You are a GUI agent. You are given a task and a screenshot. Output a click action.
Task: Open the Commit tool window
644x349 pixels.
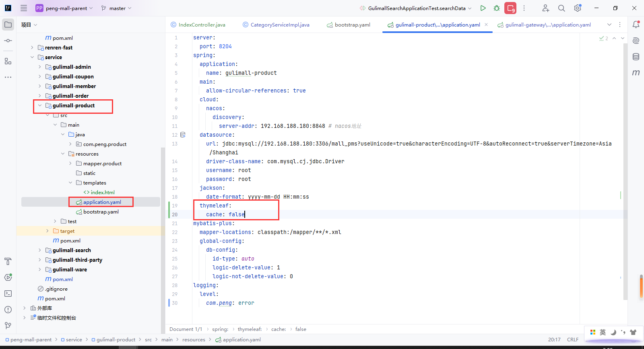[x=8, y=41]
